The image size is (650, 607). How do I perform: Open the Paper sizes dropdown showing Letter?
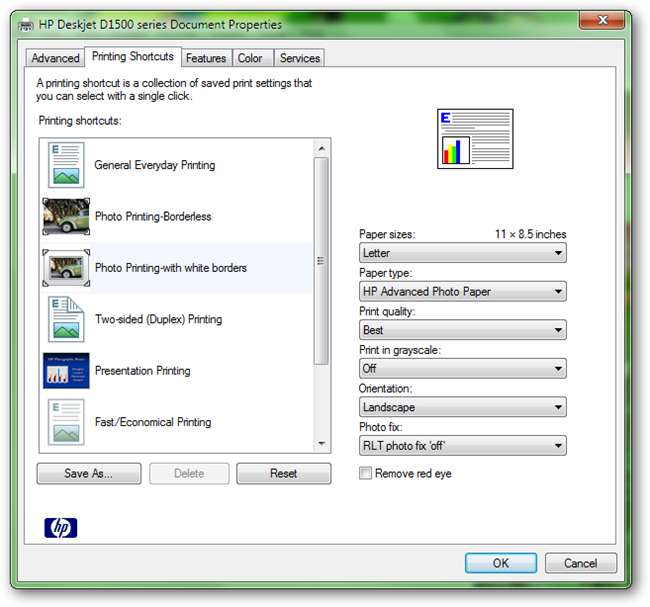pos(463,253)
